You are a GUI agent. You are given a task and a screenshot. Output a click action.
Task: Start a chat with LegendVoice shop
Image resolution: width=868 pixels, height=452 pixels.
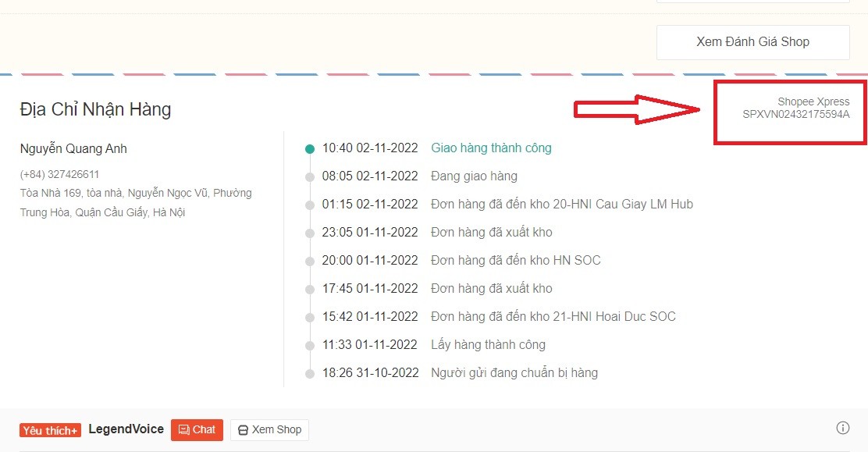(197, 430)
